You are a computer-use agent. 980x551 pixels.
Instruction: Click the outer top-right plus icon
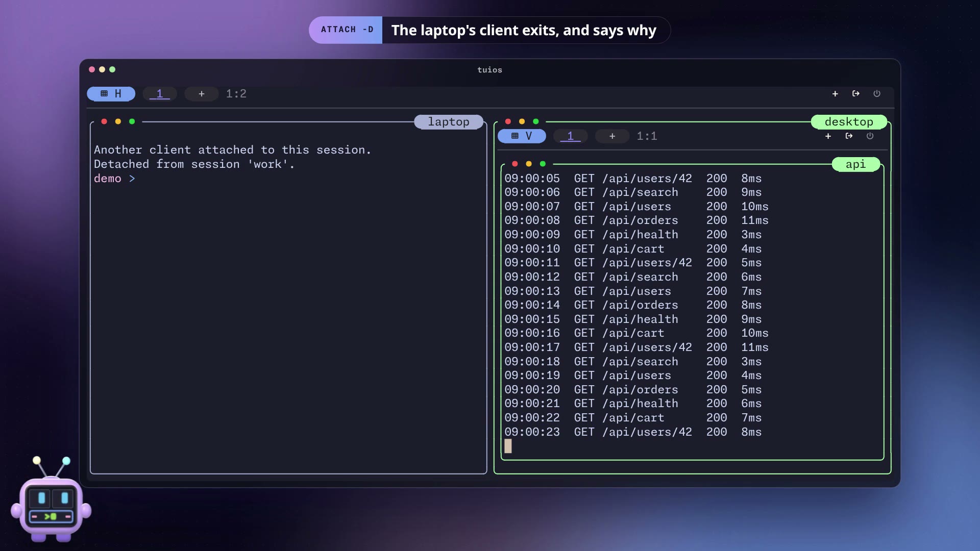tap(835, 94)
